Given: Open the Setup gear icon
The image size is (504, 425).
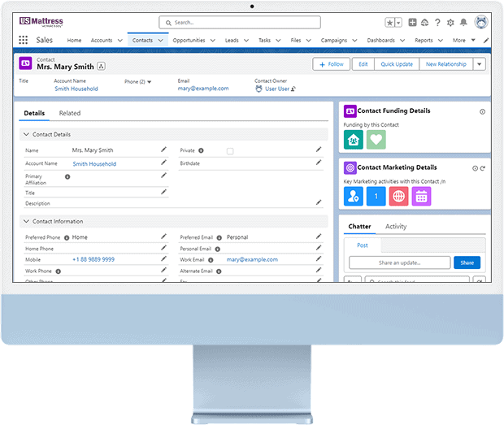Looking at the screenshot, I should pos(451,23).
